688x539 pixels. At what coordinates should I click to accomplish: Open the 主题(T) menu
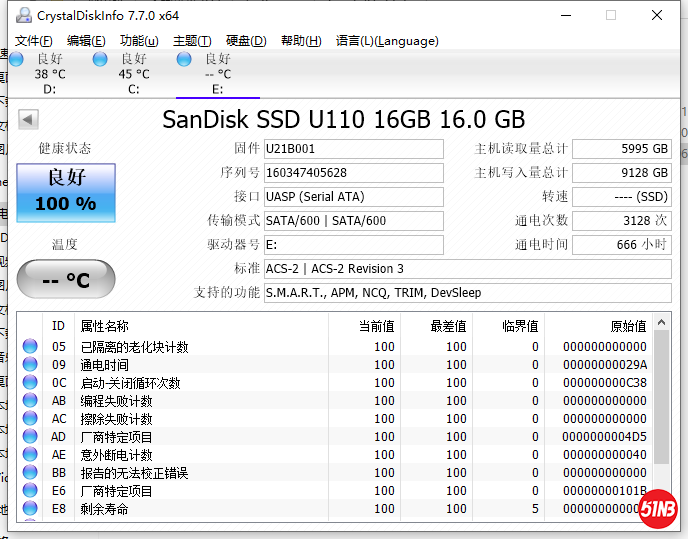192,41
